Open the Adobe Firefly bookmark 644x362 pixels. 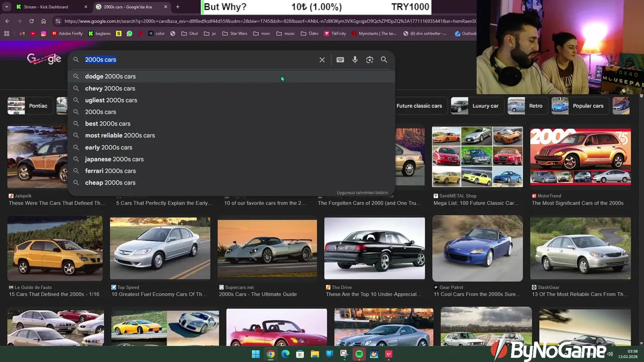(x=67, y=34)
